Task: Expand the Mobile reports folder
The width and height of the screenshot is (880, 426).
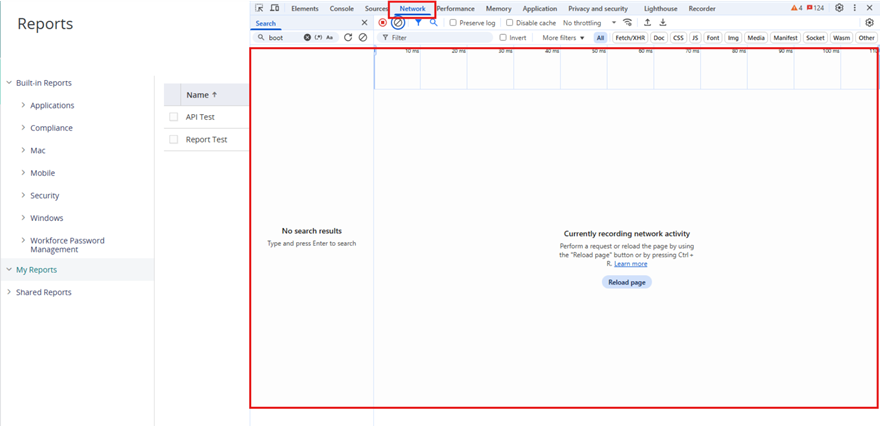Action: click(x=24, y=172)
